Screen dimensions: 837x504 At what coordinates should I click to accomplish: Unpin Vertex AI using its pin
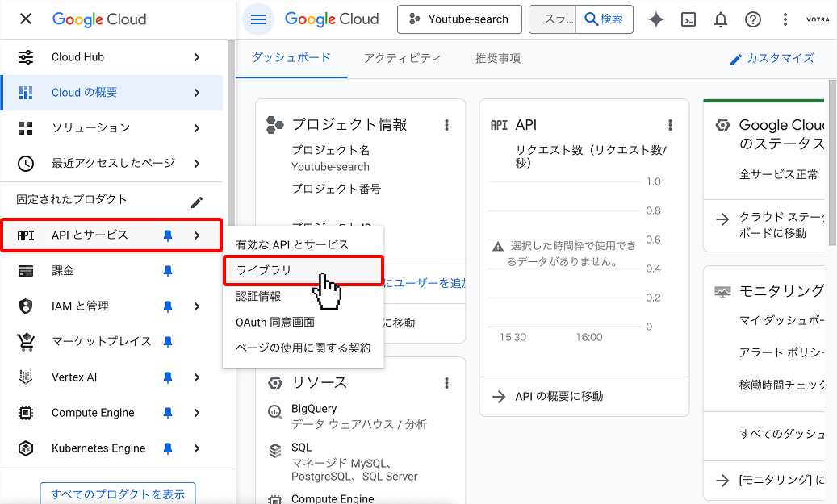tap(168, 377)
